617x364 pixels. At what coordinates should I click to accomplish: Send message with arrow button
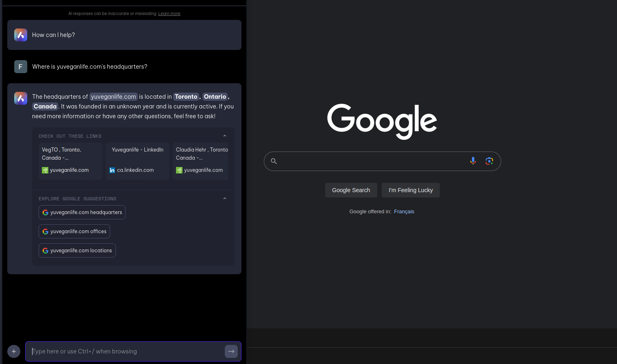click(x=231, y=351)
